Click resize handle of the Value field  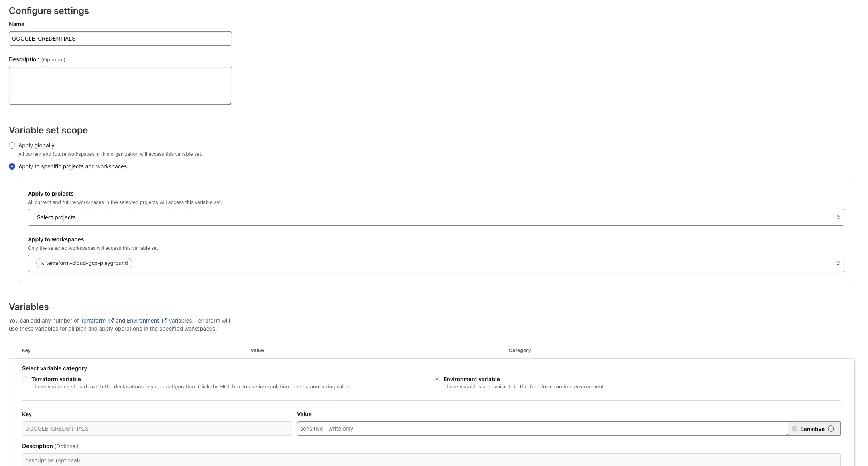[x=786, y=433]
